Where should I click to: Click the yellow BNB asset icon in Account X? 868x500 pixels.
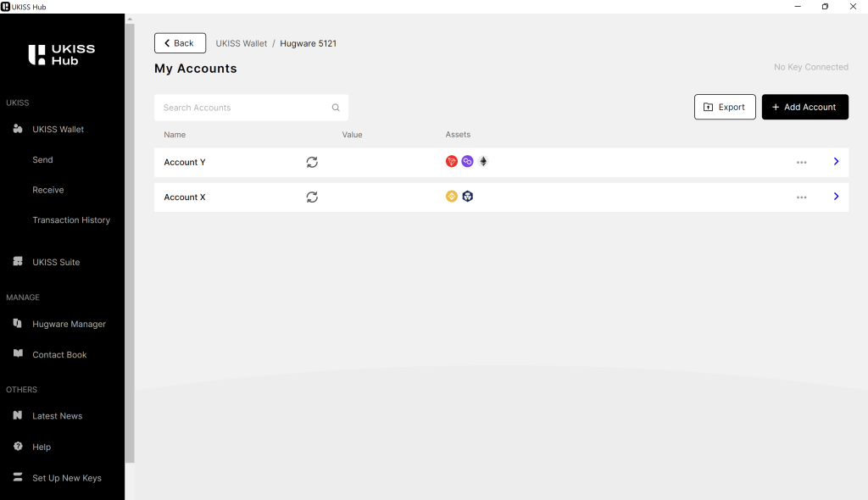pyautogui.click(x=452, y=196)
